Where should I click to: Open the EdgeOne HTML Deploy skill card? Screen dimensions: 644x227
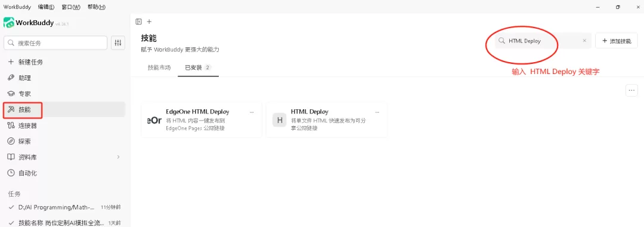click(202, 119)
